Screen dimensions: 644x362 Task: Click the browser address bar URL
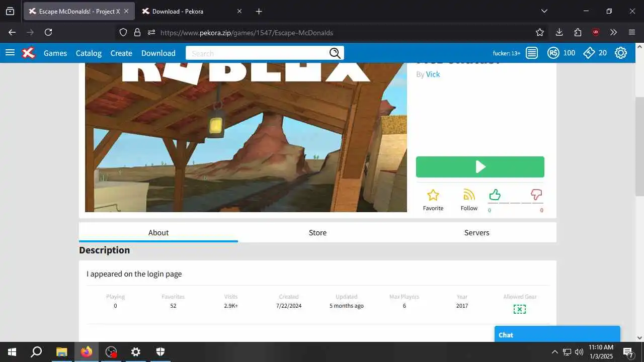click(x=247, y=33)
